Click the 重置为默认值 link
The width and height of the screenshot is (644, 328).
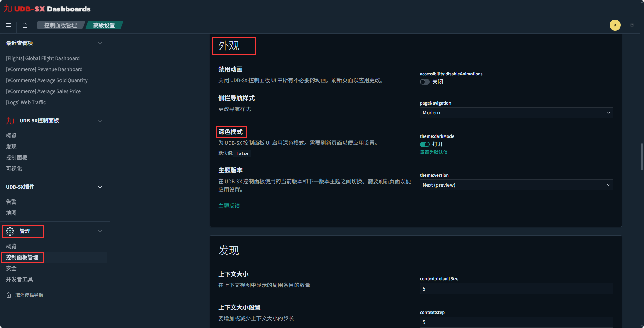coord(434,152)
